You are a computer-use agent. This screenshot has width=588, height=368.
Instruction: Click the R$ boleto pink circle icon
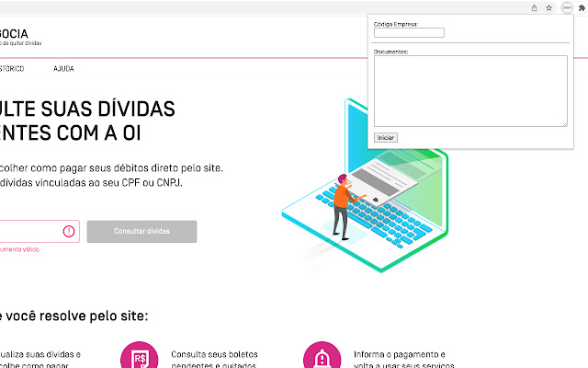139,356
